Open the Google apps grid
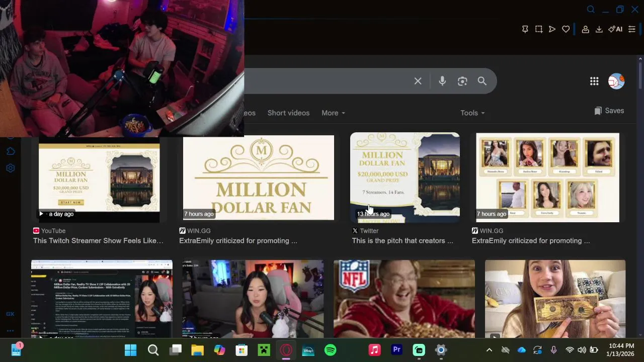Viewport: 644px width, 362px height. click(x=594, y=81)
